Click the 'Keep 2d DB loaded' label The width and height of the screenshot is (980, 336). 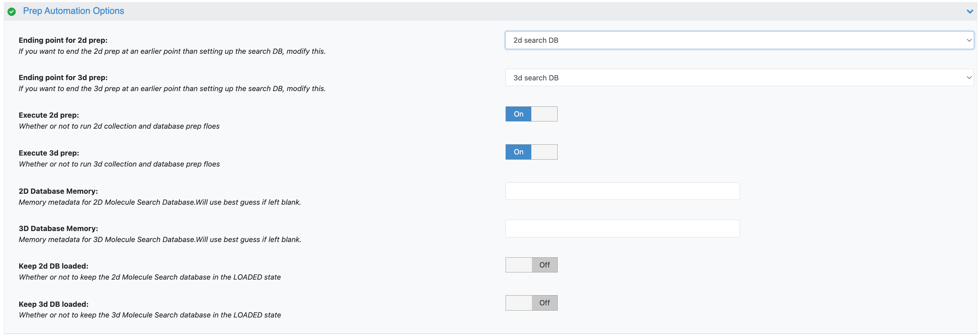53,266
